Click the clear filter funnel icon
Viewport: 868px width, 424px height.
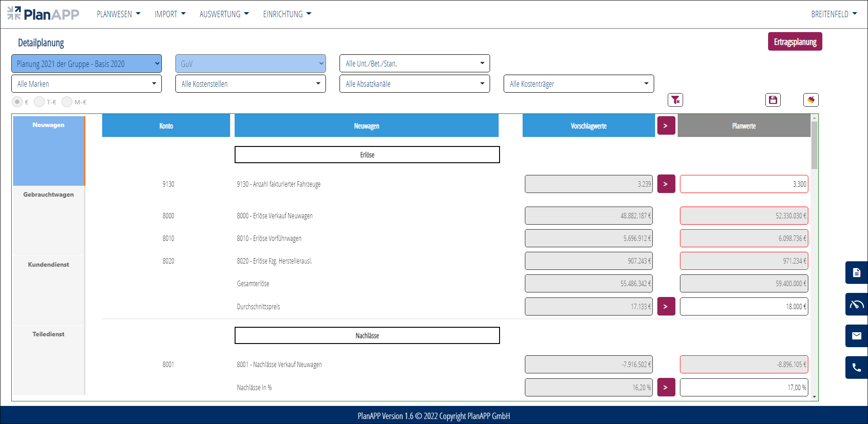[675, 100]
